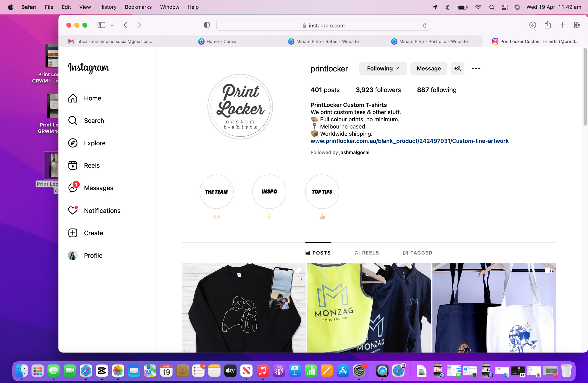Screen dimensions: 588x383
Task: Open Photos app in Dock
Action: [x=118, y=371]
